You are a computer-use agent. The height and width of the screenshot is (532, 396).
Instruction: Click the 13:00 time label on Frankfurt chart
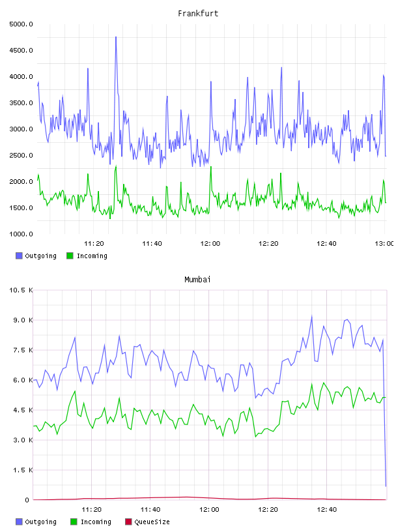pyautogui.click(x=384, y=244)
